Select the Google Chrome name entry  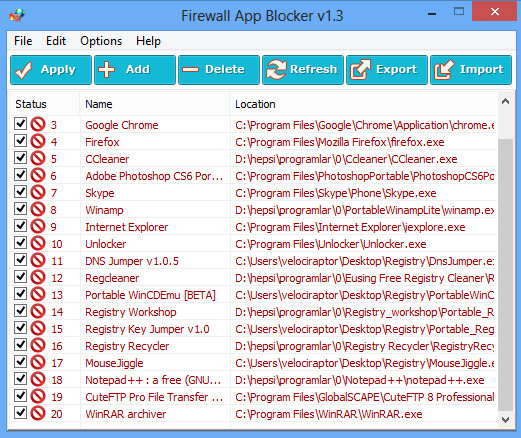(x=122, y=125)
